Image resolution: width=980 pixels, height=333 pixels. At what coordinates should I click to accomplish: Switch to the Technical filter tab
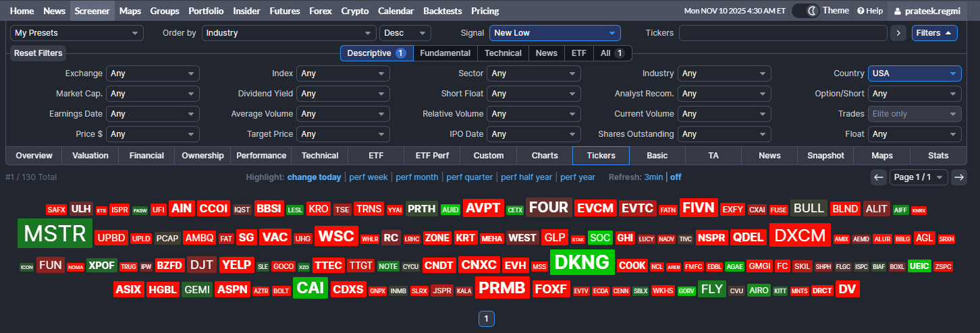pyautogui.click(x=503, y=53)
